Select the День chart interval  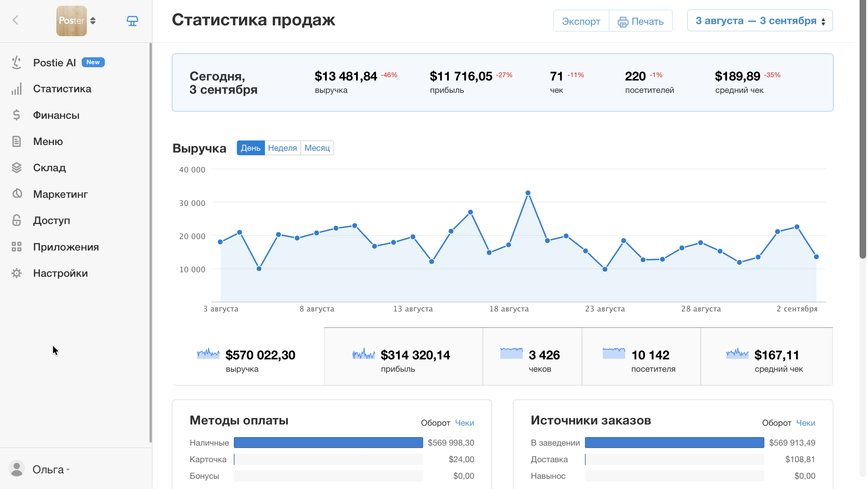[x=251, y=148]
